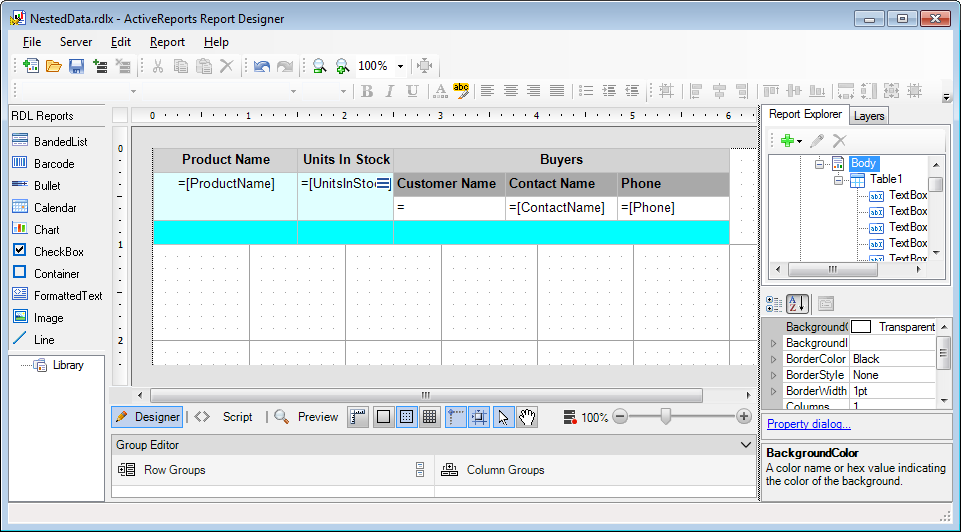961x532 pixels.
Task: Pick the Container toolbox item
Action: (x=46, y=274)
